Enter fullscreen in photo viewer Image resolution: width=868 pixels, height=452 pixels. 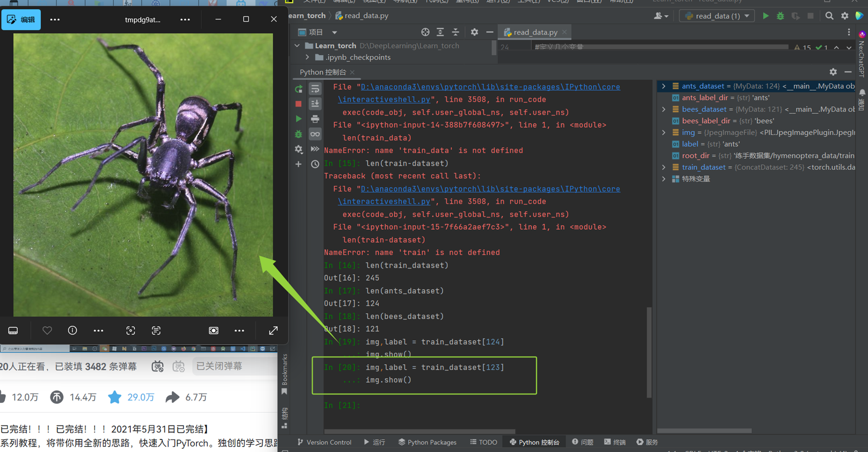[274, 330]
